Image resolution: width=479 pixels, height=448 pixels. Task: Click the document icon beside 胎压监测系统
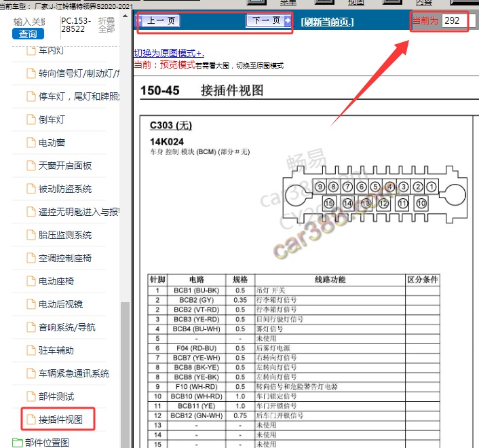tap(31, 235)
